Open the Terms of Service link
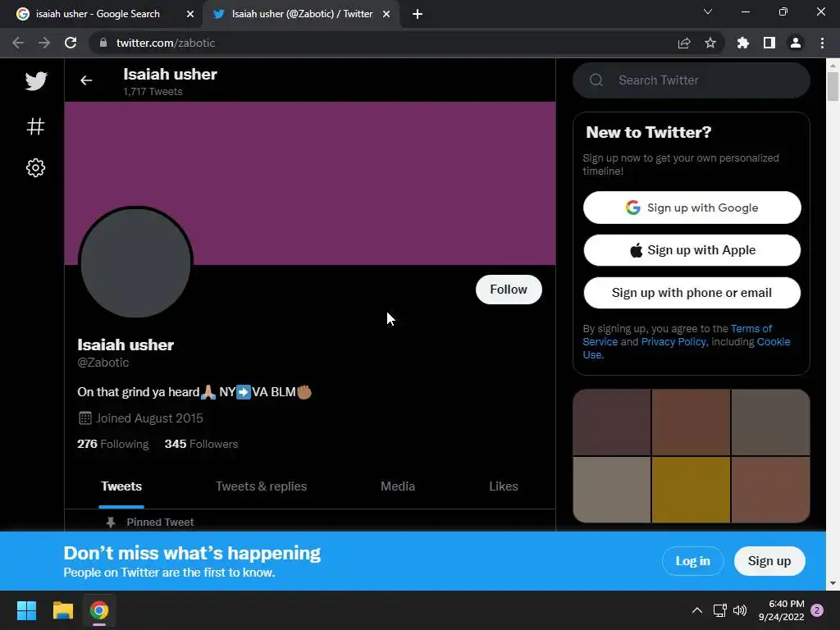 (x=751, y=328)
